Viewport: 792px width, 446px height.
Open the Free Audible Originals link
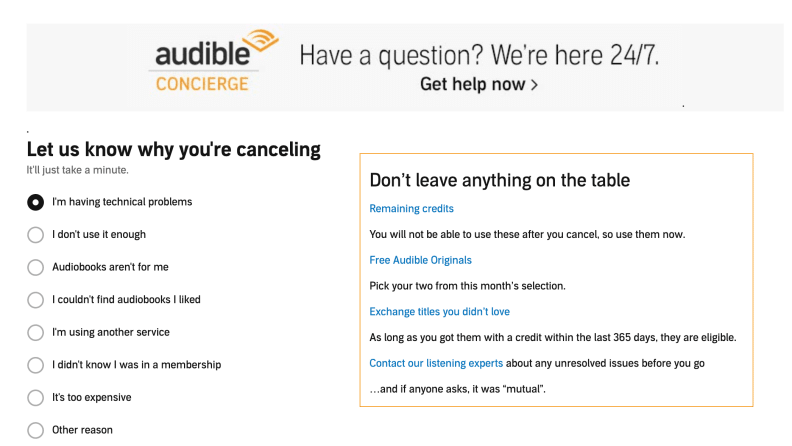[420, 260]
